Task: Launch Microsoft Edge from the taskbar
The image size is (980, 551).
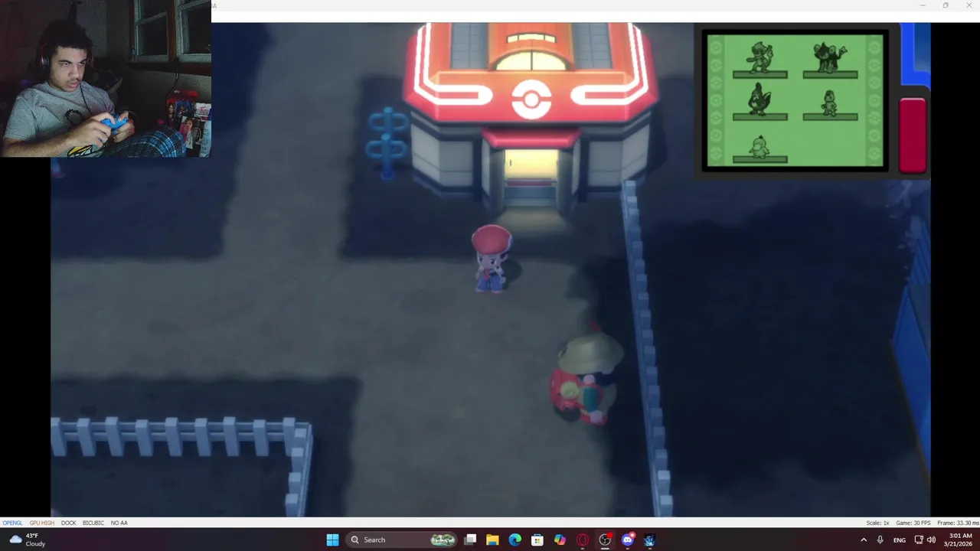Action: pyautogui.click(x=515, y=540)
